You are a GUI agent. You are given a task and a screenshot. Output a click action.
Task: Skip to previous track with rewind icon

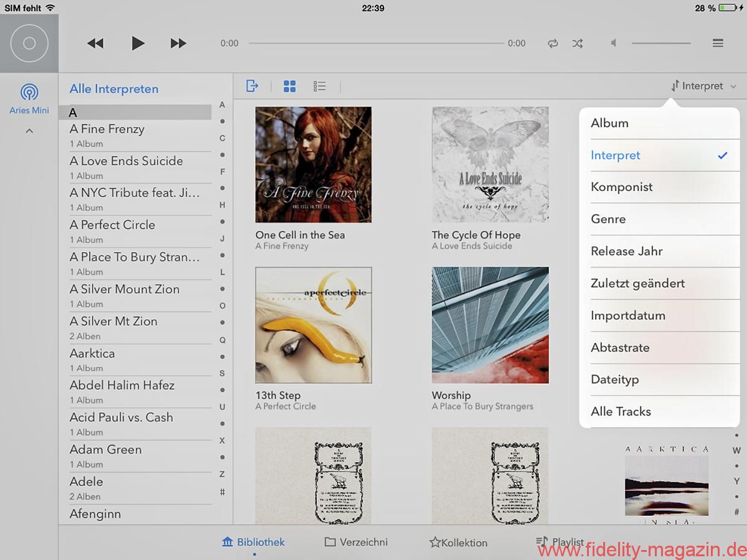95,43
